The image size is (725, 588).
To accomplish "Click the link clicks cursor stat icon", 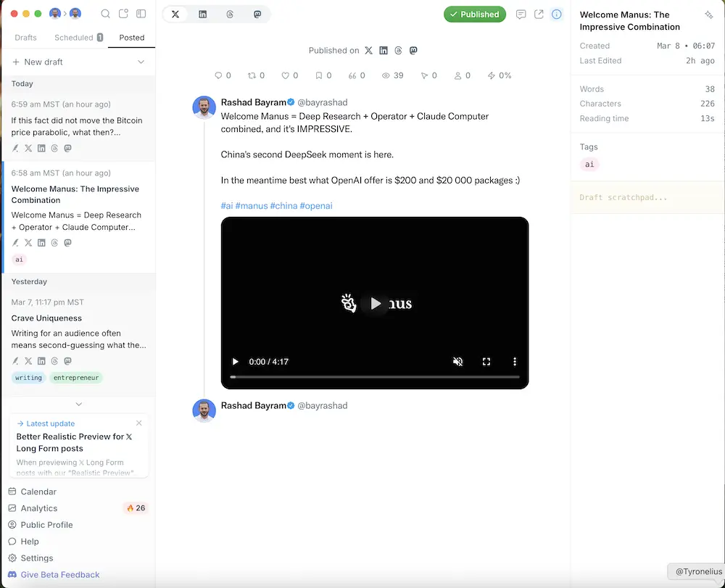I will (x=424, y=75).
